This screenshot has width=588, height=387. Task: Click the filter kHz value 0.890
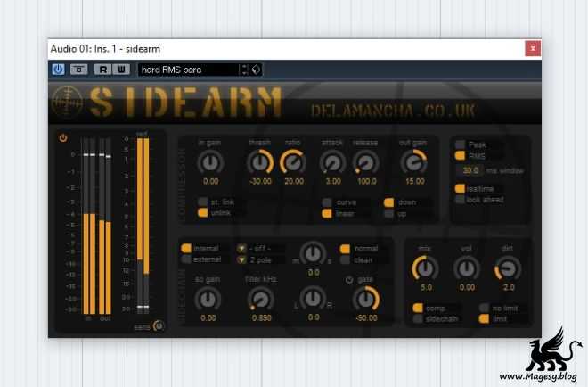[262, 318]
